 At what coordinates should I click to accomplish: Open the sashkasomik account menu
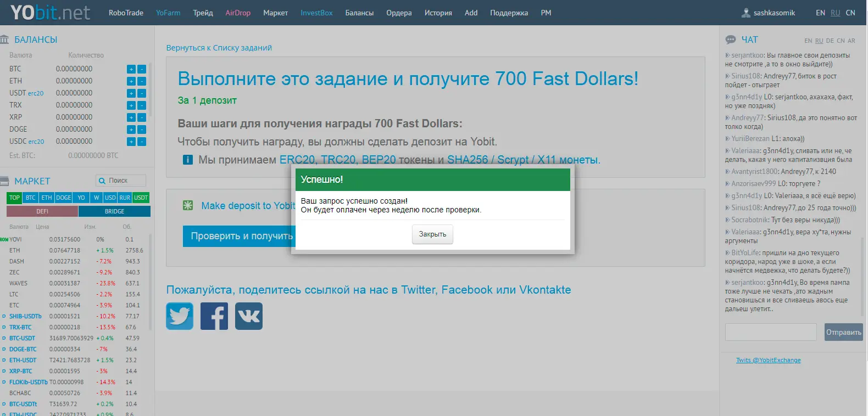pos(774,13)
